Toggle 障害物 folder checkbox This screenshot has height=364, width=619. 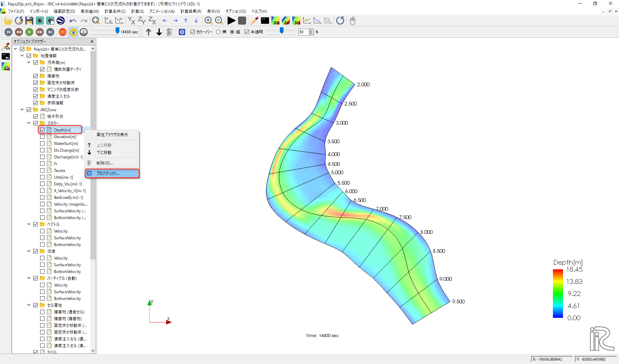tap(35, 76)
